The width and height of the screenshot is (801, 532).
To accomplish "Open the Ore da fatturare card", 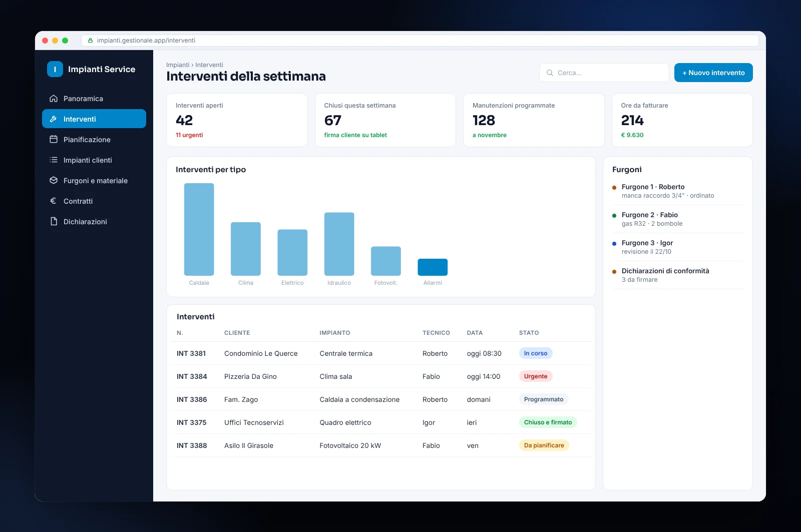I will click(x=682, y=120).
